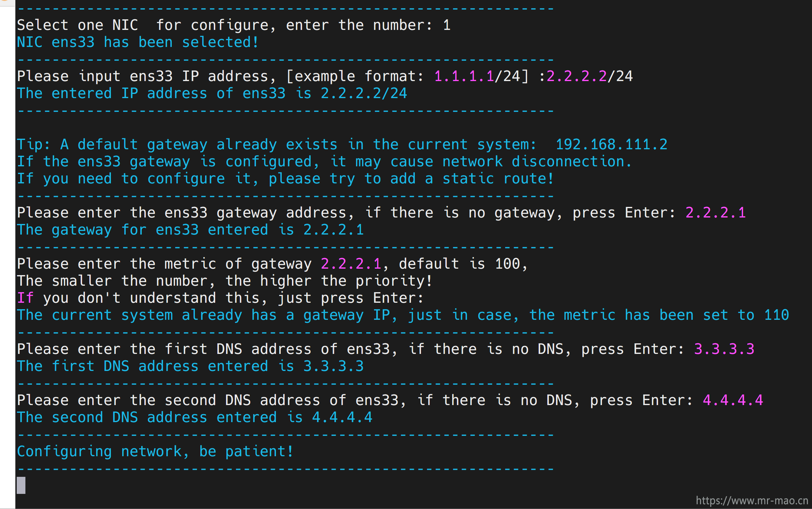This screenshot has width=812, height=509.
Task: Open the https://www.mr-mao.cn watermark link
Action: tap(752, 500)
